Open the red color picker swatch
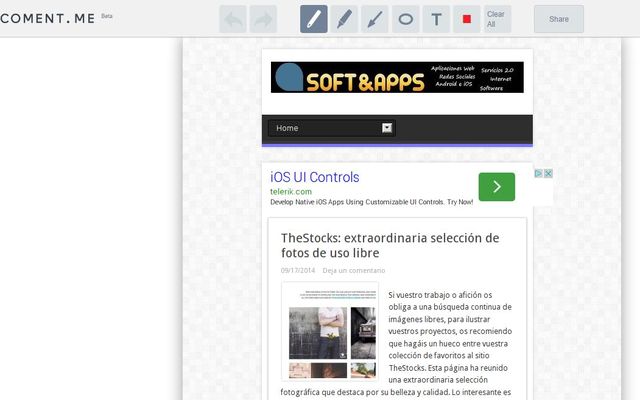 (x=467, y=19)
